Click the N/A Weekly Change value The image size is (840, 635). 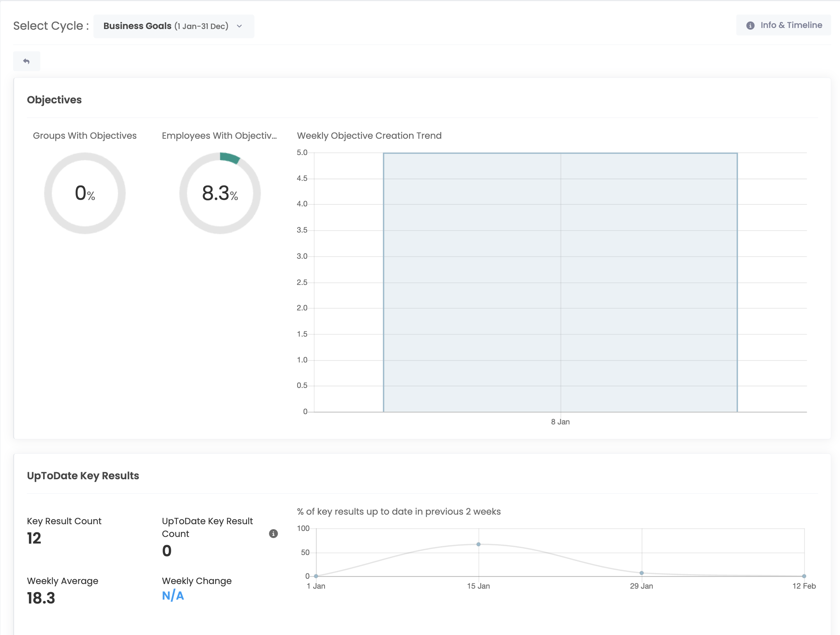[173, 595]
